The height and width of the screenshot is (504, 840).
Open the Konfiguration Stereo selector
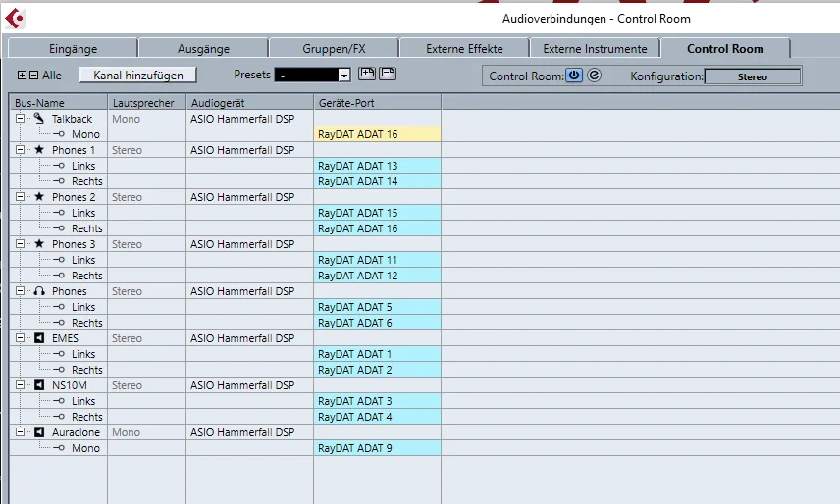pos(752,76)
